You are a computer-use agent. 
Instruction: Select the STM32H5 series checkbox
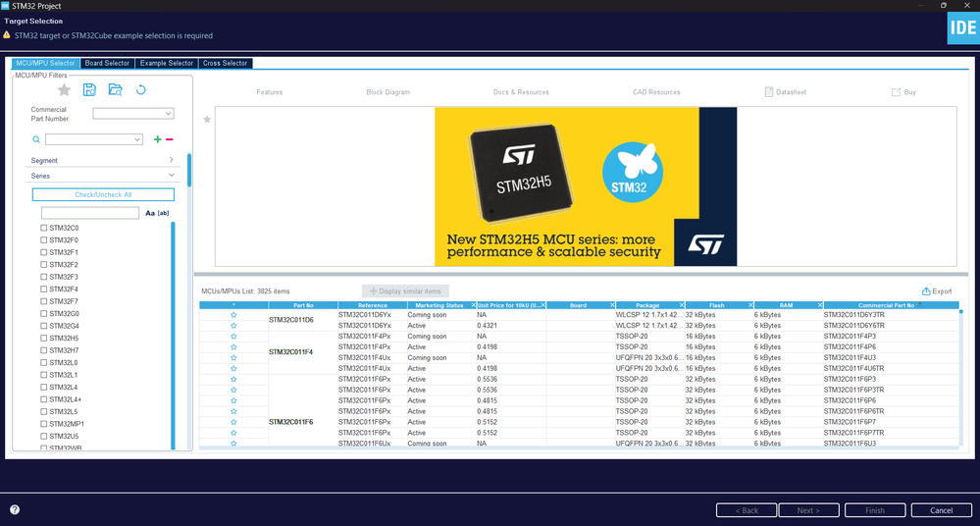[44, 338]
